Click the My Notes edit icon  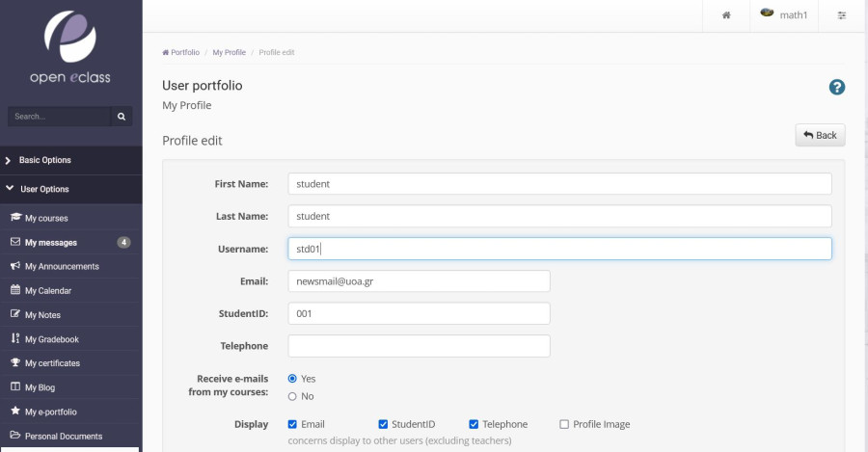click(x=15, y=314)
